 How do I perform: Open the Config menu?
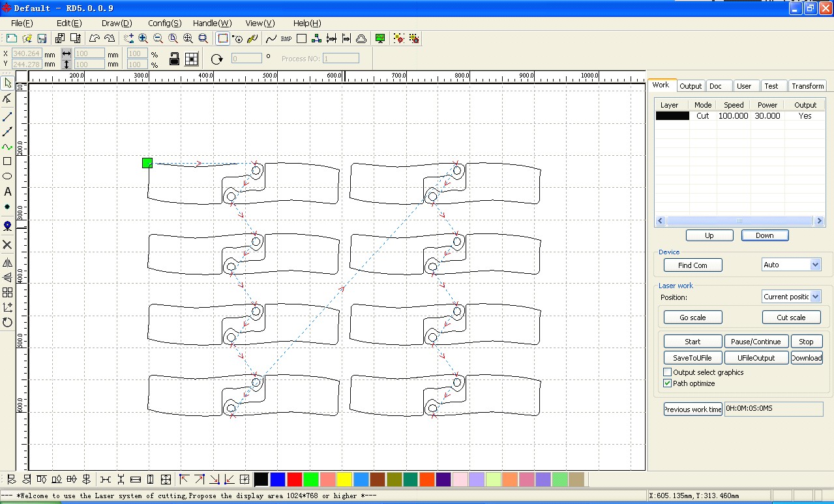(x=165, y=23)
